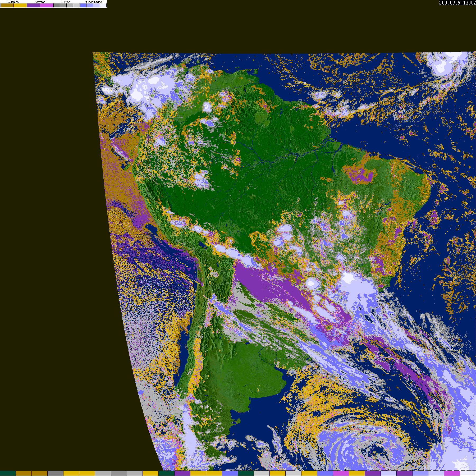Click the lightest gray Cirros swatch
Image resolution: width=476 pixels, height=476 pixels.
point(76,6)
